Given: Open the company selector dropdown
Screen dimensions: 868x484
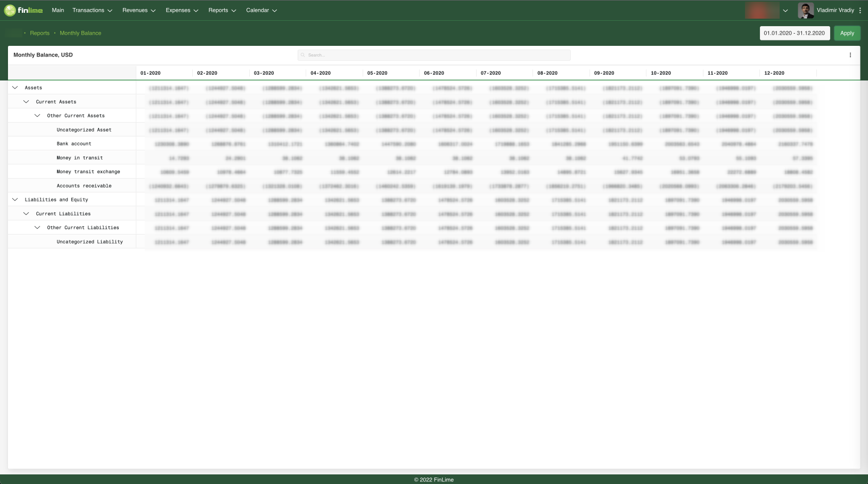Looking at the screenshot, I should [785, 10].
